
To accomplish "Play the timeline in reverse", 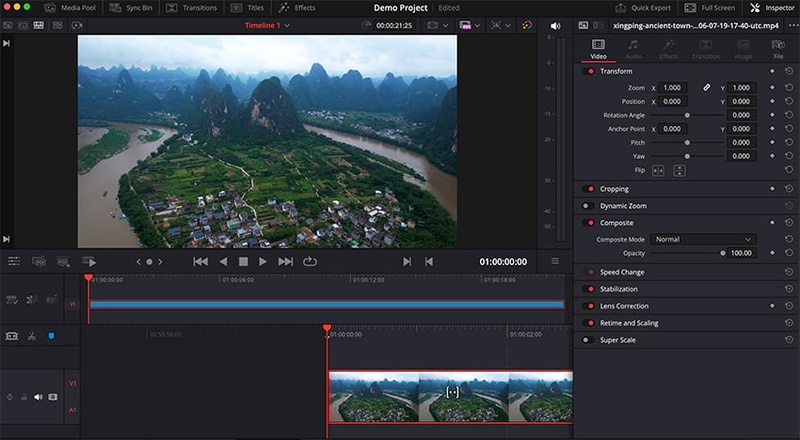I will pyautogui.click(x=223, y=261).
